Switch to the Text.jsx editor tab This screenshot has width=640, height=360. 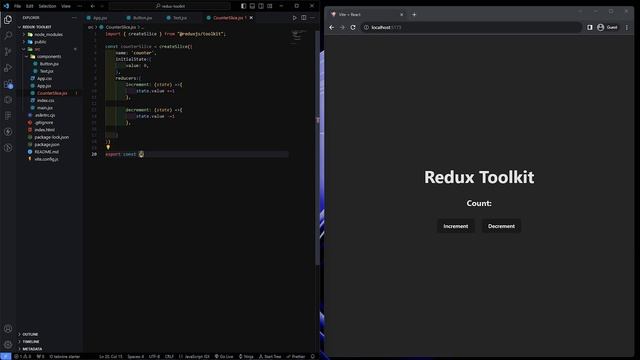180,18
